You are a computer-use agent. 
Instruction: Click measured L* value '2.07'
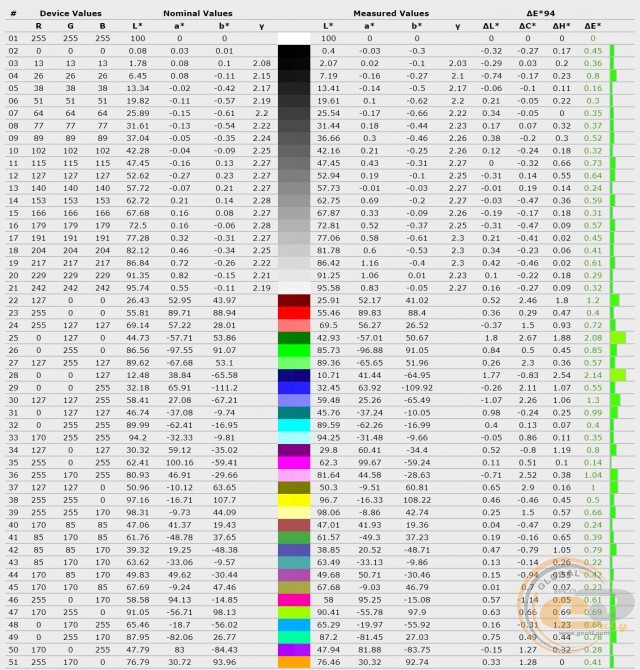click(x=328, y=63)
